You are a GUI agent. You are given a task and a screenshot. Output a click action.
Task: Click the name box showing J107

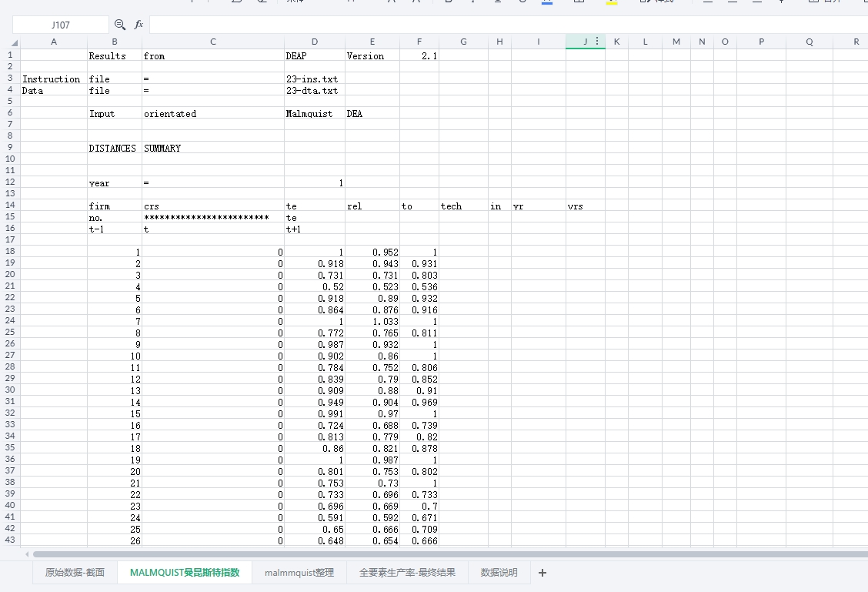pos(60,25)
